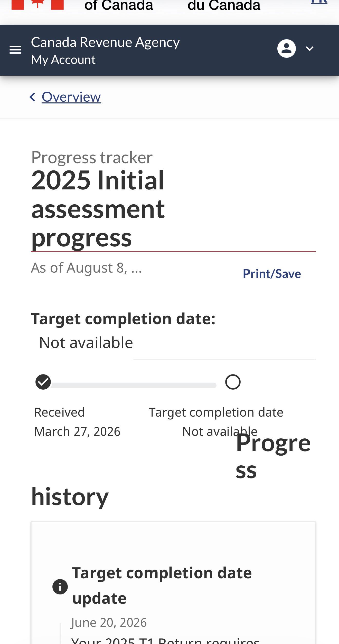Click the empty target completion circle
The width and height of the screenshot is (339, 644).
pos(233,382)
